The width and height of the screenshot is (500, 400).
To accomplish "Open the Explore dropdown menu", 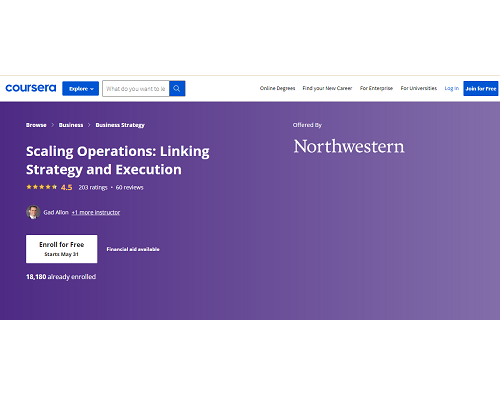I will [80, 89].
